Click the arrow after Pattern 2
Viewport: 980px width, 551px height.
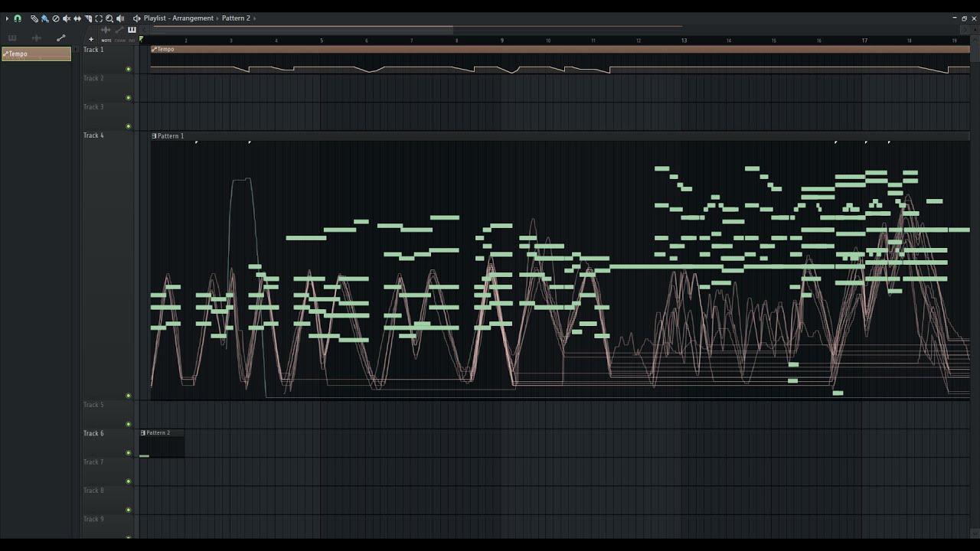point(254,18)
